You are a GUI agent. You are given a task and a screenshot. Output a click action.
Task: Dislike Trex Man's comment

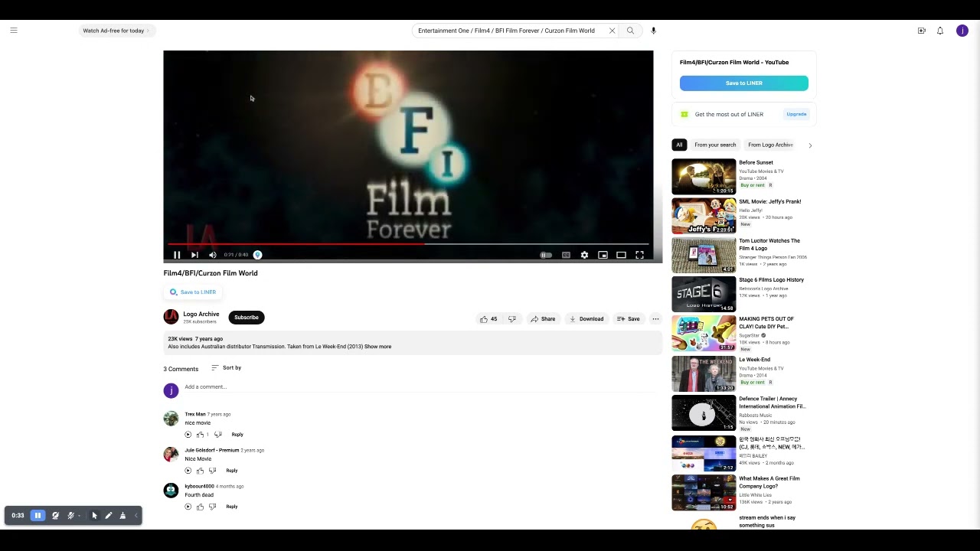[x=218, y=435]
